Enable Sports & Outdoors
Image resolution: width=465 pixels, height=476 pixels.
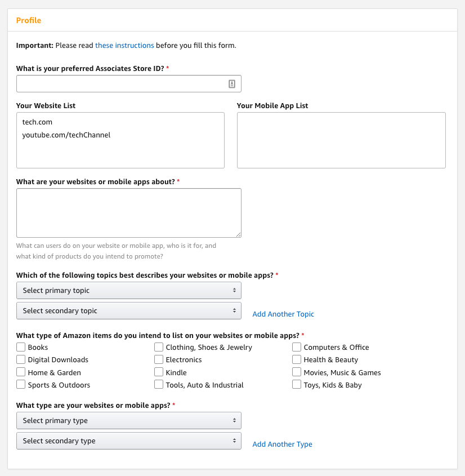coord(21,384)
